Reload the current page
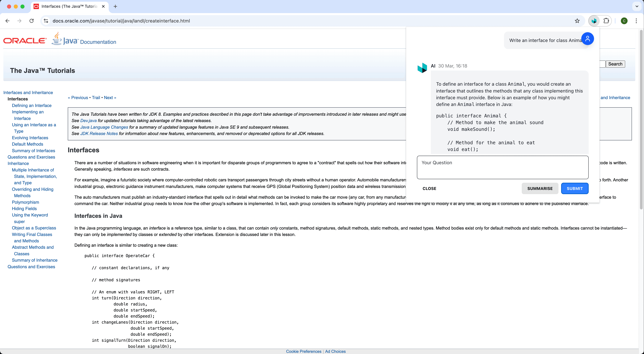Viewport: 644px width, 354px height. (x=32, y=21)
